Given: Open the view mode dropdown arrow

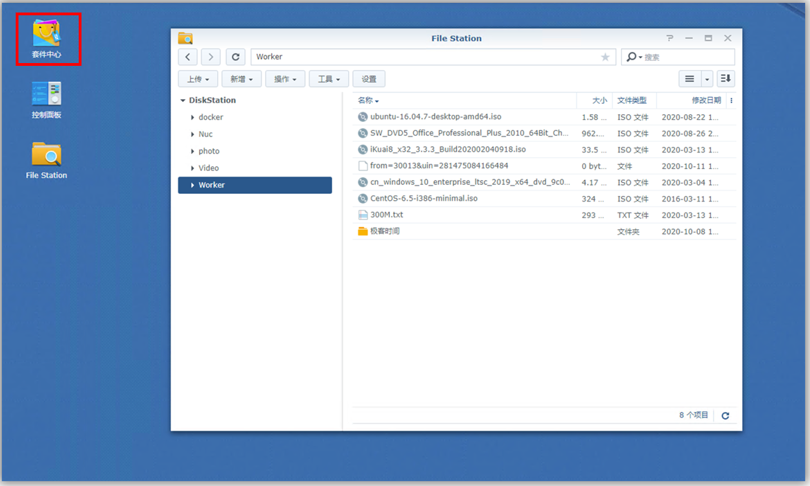Looking at the screenshot, I should [707, 79].
